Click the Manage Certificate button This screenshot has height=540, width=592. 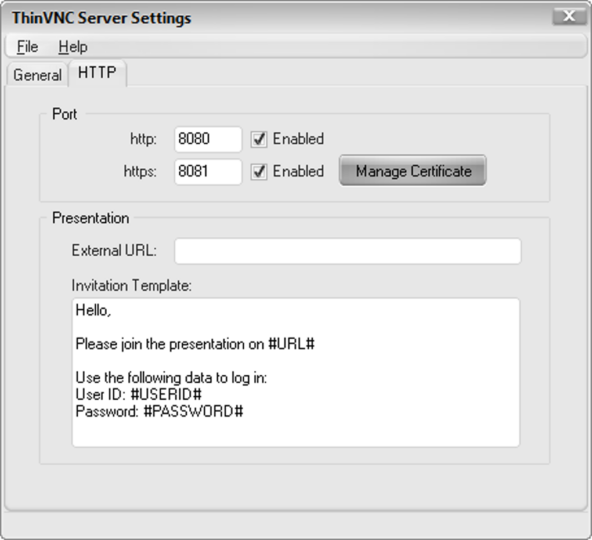[413, 171]
